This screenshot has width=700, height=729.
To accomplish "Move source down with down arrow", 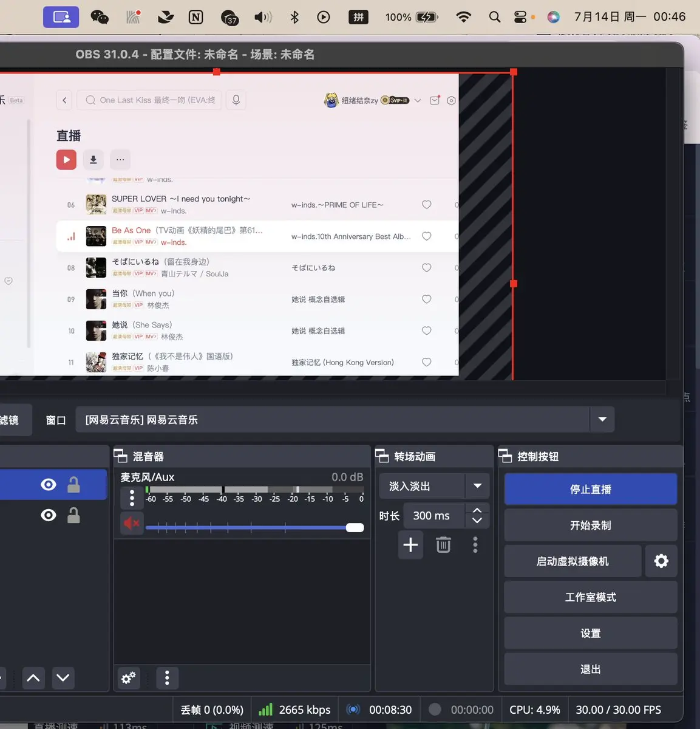I will point(63,678).
